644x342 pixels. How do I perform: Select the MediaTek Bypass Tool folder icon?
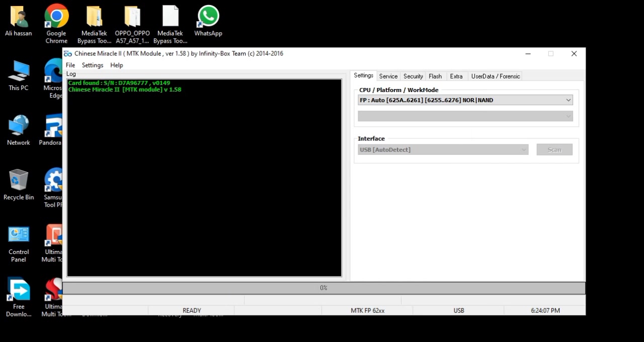94,24
